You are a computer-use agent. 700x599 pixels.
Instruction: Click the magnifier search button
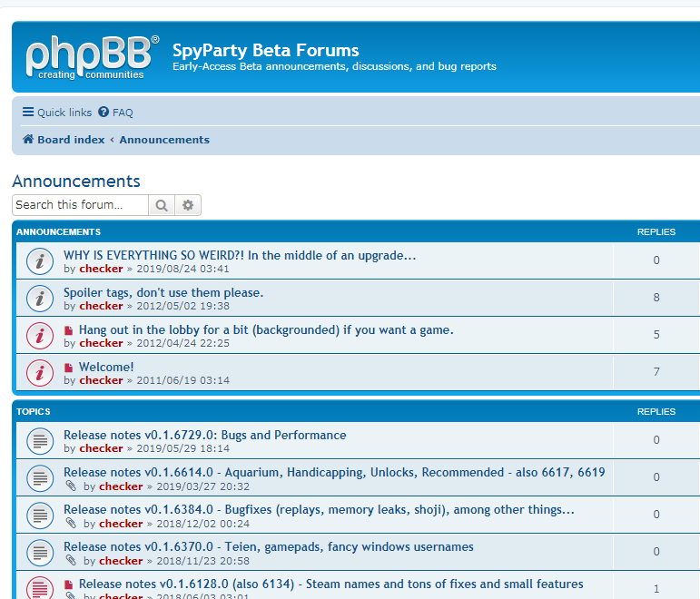pos(162,205)
